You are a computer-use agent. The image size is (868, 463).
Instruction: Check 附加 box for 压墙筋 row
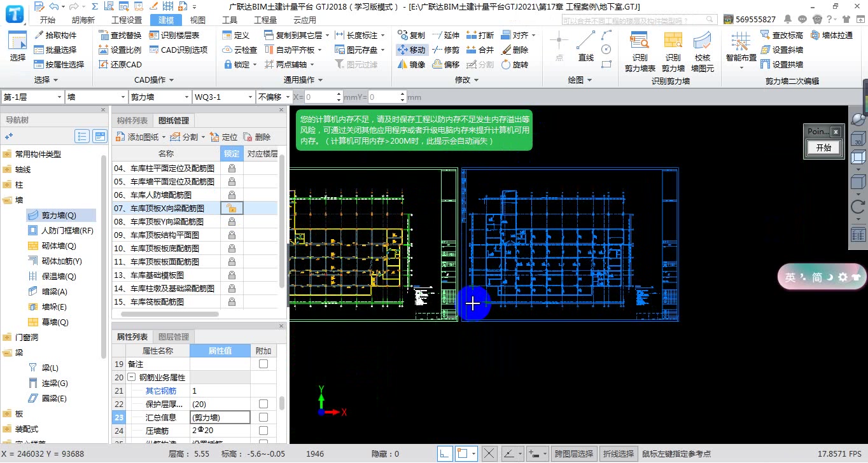click(x=263, y=431)
